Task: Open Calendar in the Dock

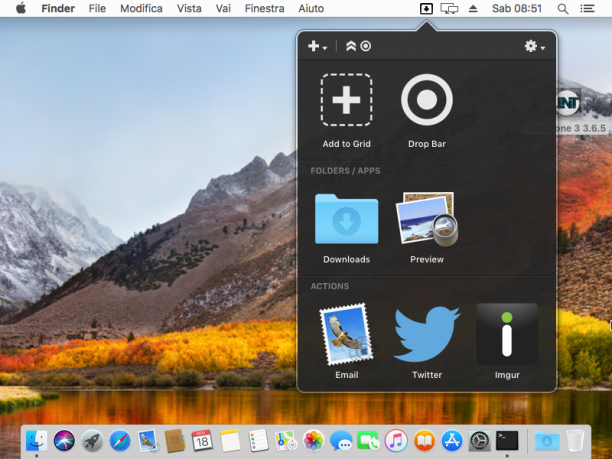Action: pyautogui.click(x=202, y=441)
